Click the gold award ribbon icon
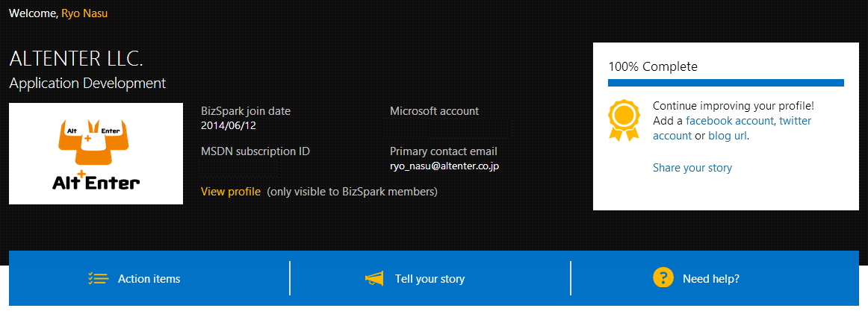868x317 pixels. 624,119
